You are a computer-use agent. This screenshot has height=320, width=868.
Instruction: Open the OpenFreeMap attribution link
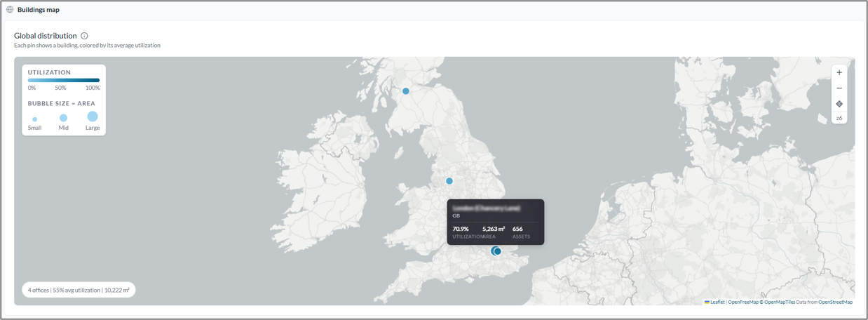(743, 302)
